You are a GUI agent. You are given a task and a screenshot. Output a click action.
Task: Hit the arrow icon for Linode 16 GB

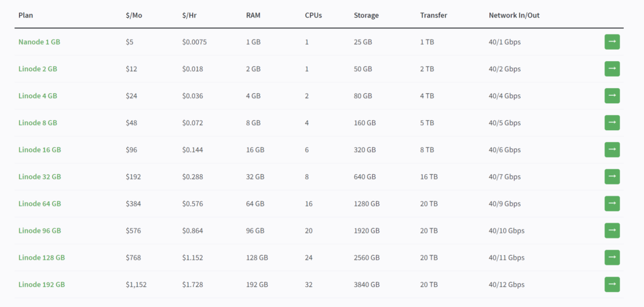tap(612, 150)
